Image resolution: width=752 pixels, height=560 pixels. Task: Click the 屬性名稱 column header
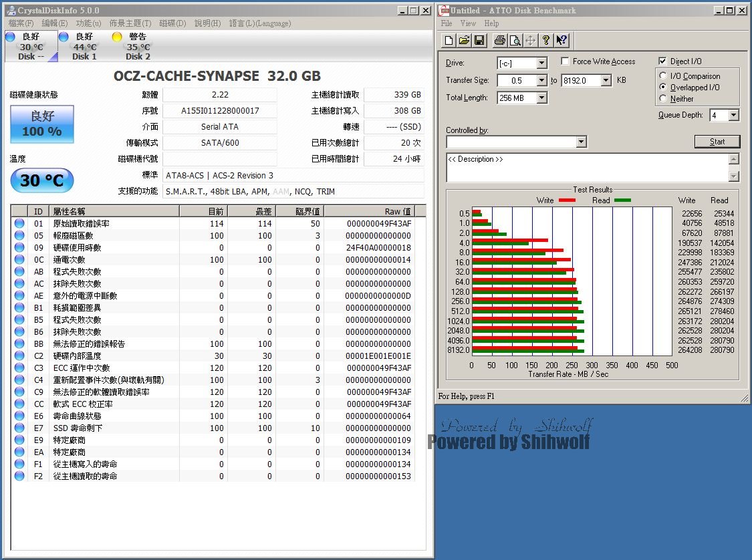click(114, 211)
